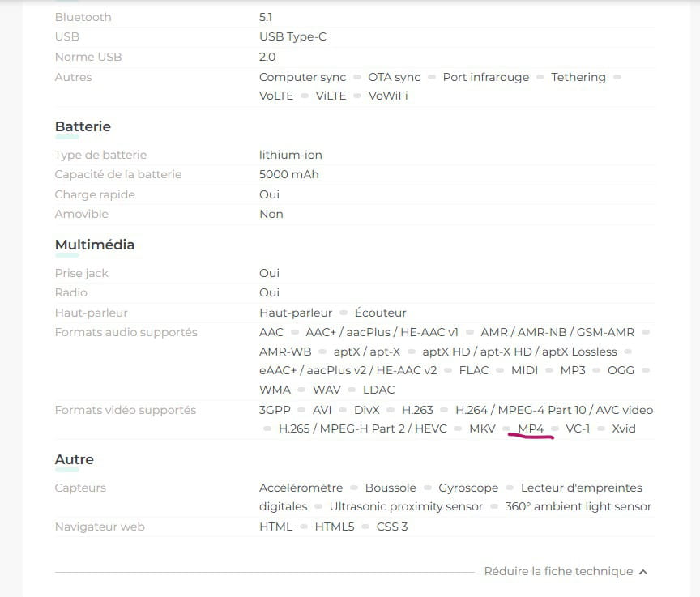
Task: Select 'H.265 / MPEG-H Part 2 / HEVC'
Action: click(x=362, y=429)
